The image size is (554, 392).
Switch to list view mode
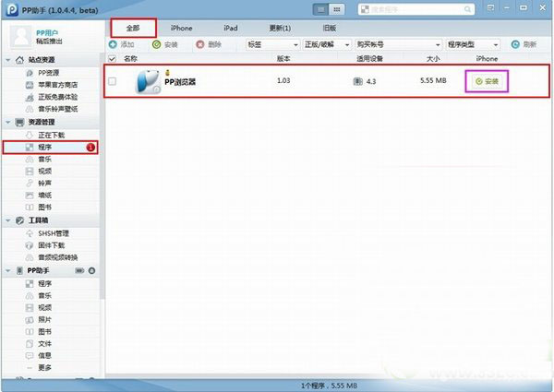320,9
